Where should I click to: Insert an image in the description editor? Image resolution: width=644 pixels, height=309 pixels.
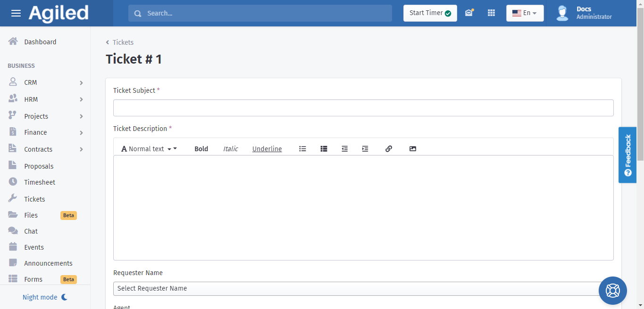413,149
